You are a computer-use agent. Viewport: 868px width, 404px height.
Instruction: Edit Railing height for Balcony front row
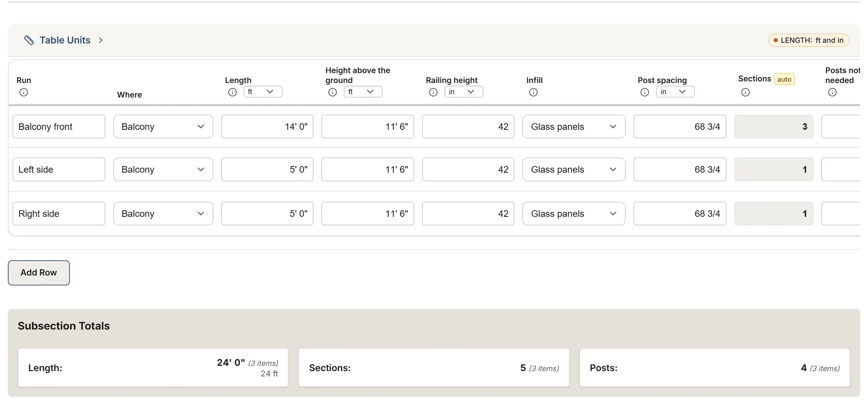[x=468, y=126]
